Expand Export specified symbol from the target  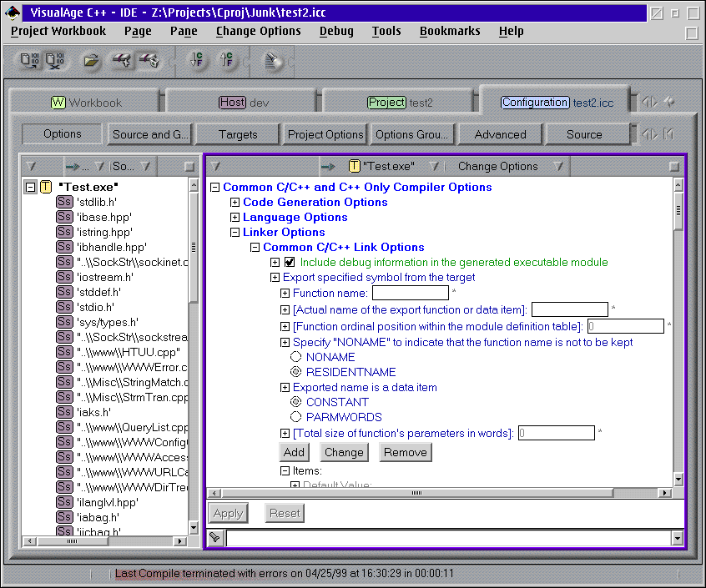click(x=275, y=278)
